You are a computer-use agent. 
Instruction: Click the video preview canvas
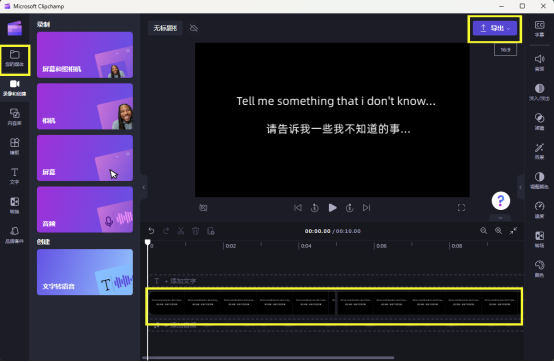click(332, 120)
